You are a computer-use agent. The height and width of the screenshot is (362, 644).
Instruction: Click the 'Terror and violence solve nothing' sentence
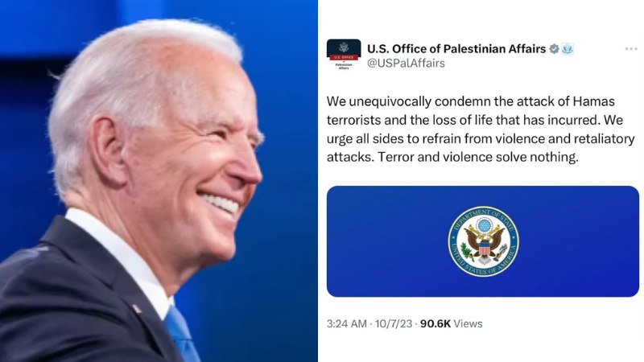click(477, 157)
